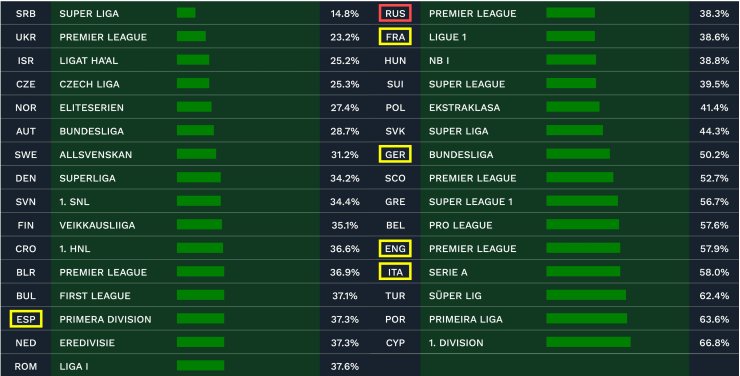Select the Ekstraklasa league row
The height and width of the screenshot is (376, 740).
coord(555,108)
